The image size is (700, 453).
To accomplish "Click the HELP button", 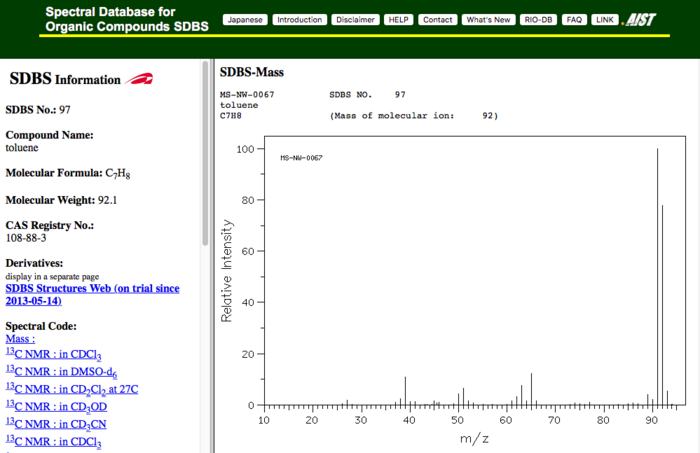I will (398, 19).
